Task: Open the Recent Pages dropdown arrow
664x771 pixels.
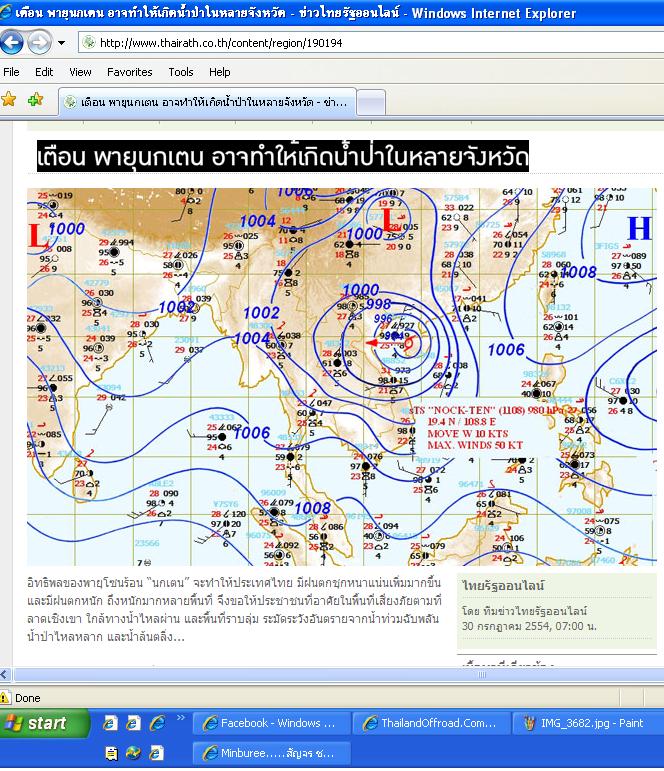Action: click(x=61, y=43)
